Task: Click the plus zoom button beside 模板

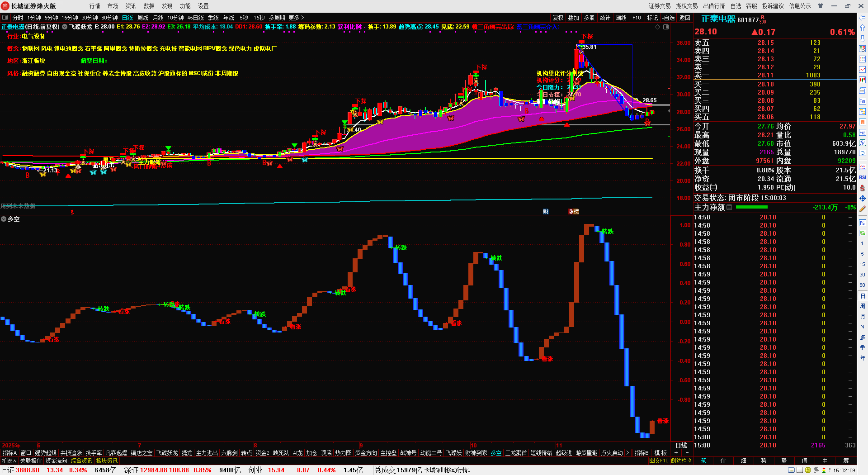Action: coord(676,453)
